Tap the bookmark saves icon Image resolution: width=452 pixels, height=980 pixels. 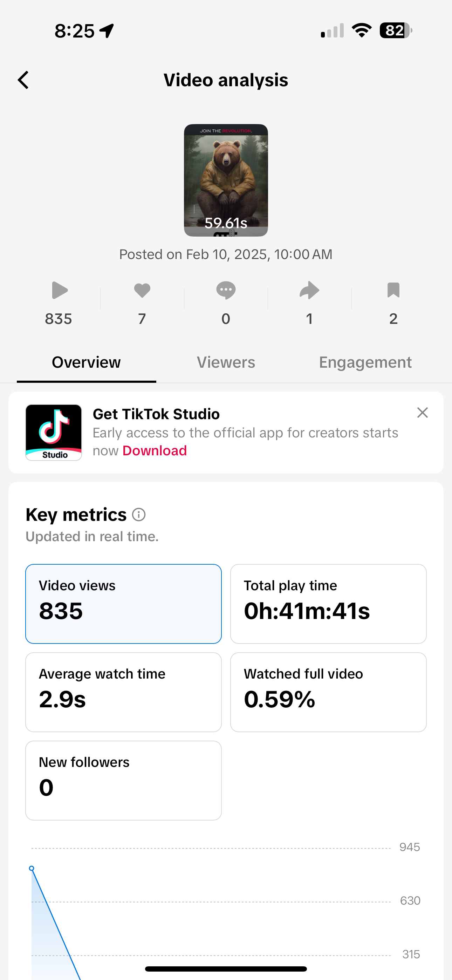(x=393, y=290)
